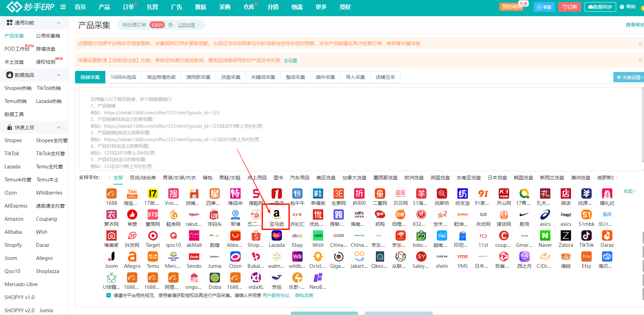The image size is (644, 315).
Task: Collapse the 通用功能 sidebar section
Action: (x=59, y=23)
